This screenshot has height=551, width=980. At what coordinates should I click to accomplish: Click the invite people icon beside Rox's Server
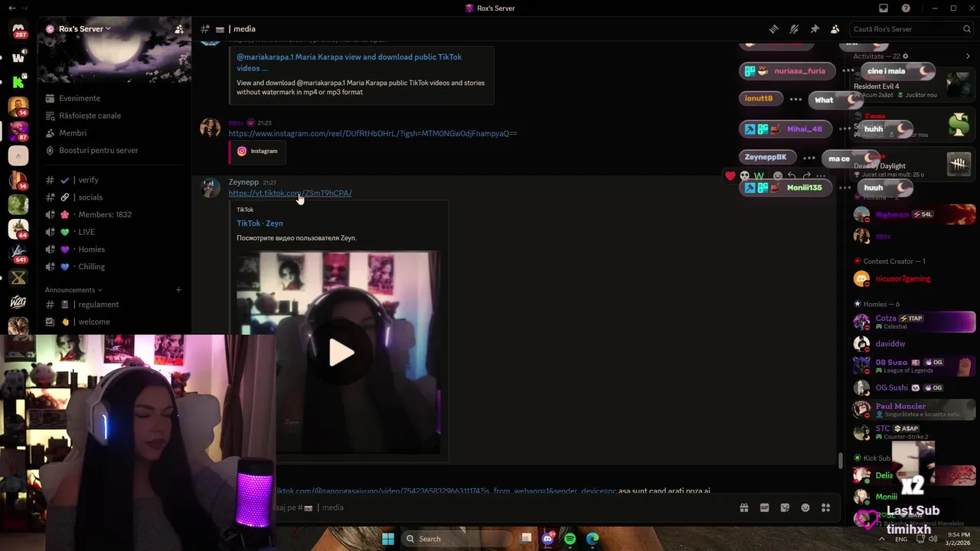(x=178, y=29)
